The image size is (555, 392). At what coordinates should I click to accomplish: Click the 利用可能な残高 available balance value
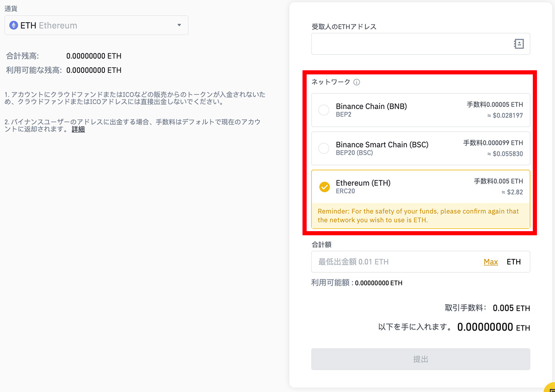tap(94, 70)
